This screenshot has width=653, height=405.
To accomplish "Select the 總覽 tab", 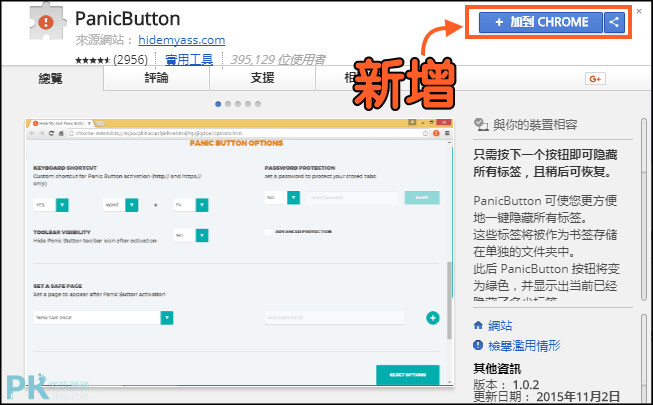I will pyautogui.click(x=51, y=78).
